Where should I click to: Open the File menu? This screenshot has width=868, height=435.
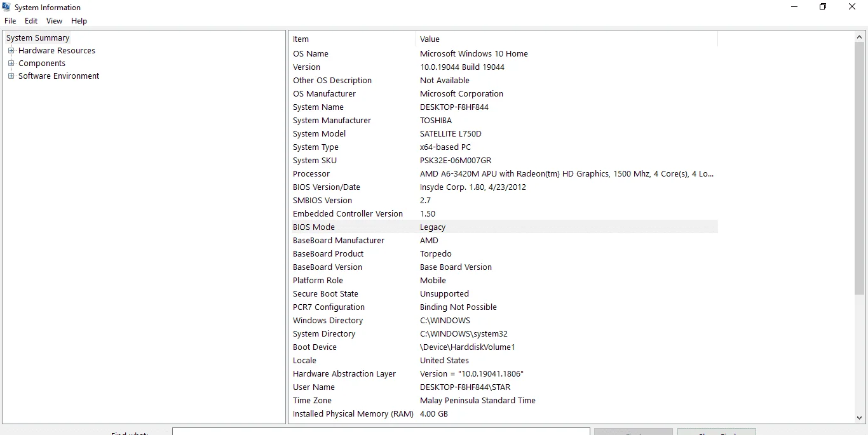pyautogui.click(x=10, y=21)
